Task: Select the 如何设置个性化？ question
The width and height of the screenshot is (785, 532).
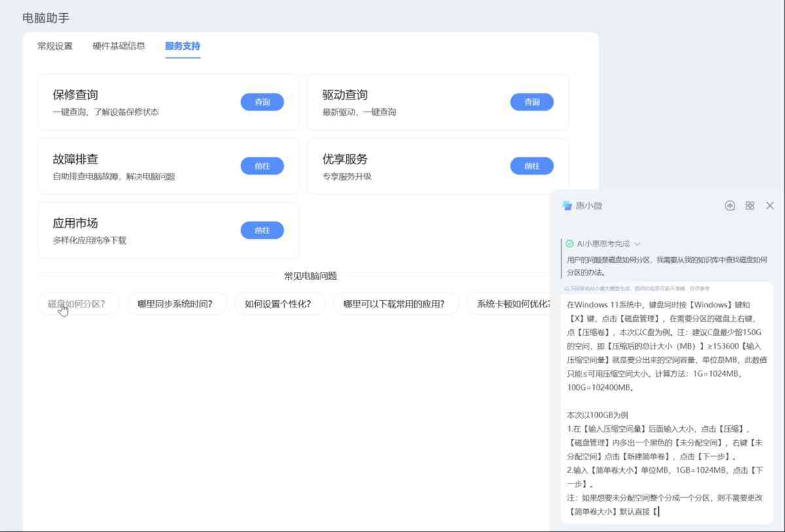Action: (279, 304)
